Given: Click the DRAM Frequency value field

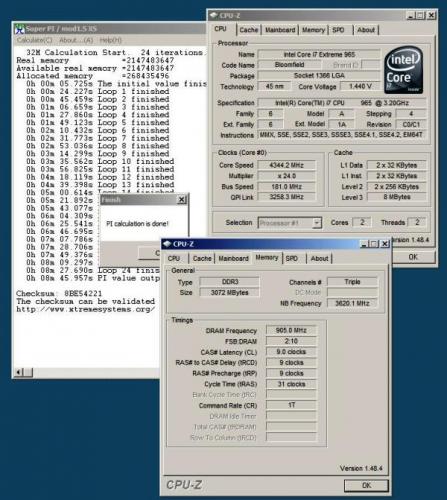Looking at the screenshot, I should click(291, 330).
